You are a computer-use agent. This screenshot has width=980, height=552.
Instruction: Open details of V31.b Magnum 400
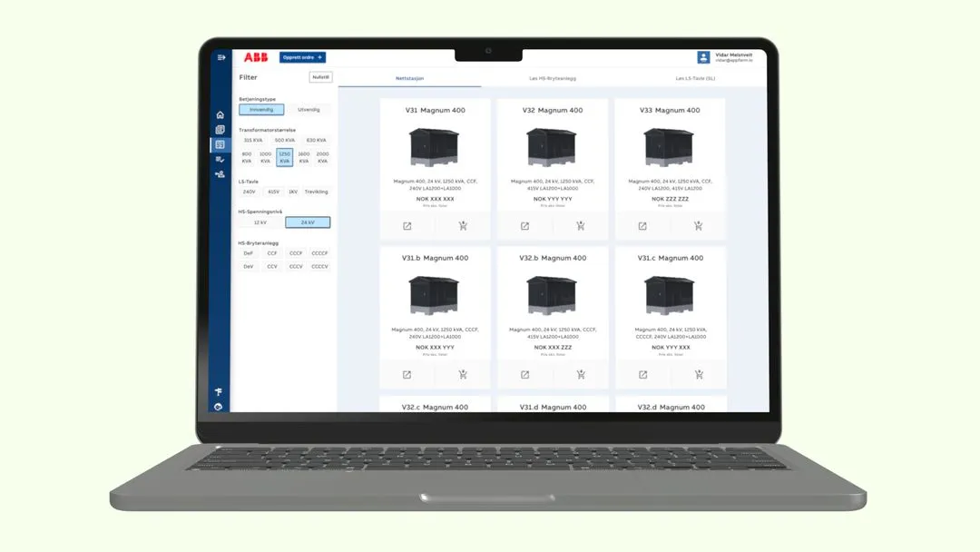point(407,375)
